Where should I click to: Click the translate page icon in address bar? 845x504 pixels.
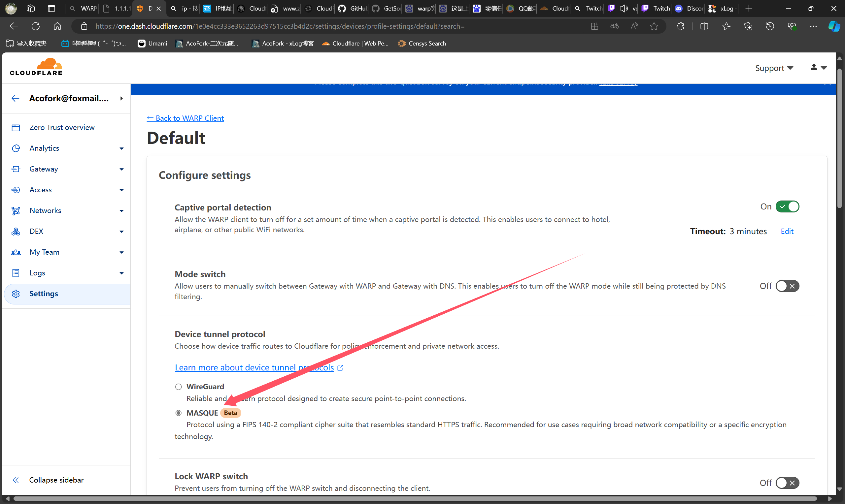pyautogui.click(x=614, y=26)
